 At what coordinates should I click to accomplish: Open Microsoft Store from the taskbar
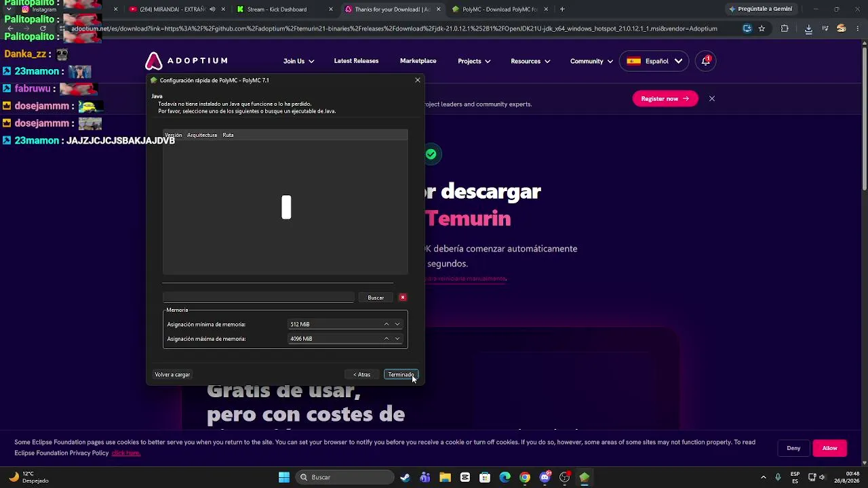tap(485, 477)
